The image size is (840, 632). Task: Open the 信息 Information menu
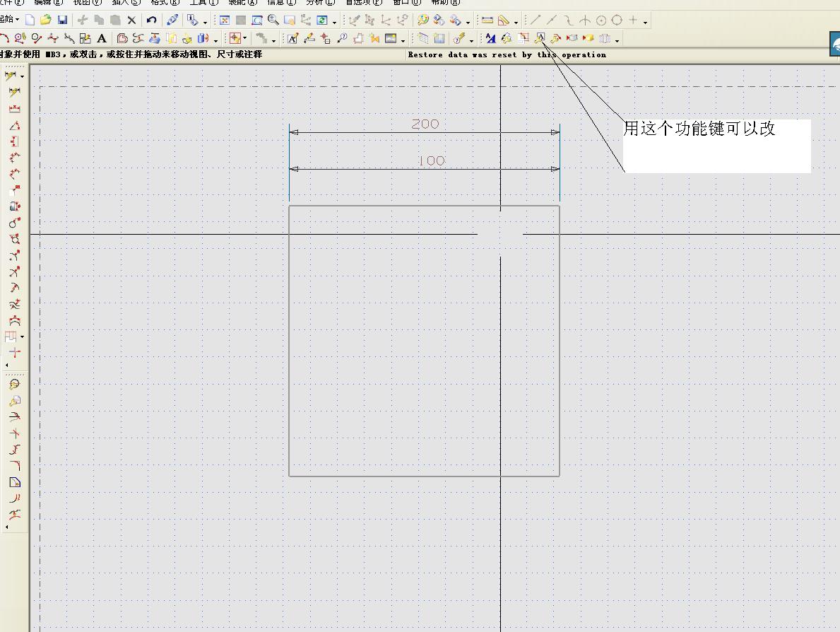pyautogui.click(x=282, y=3)
